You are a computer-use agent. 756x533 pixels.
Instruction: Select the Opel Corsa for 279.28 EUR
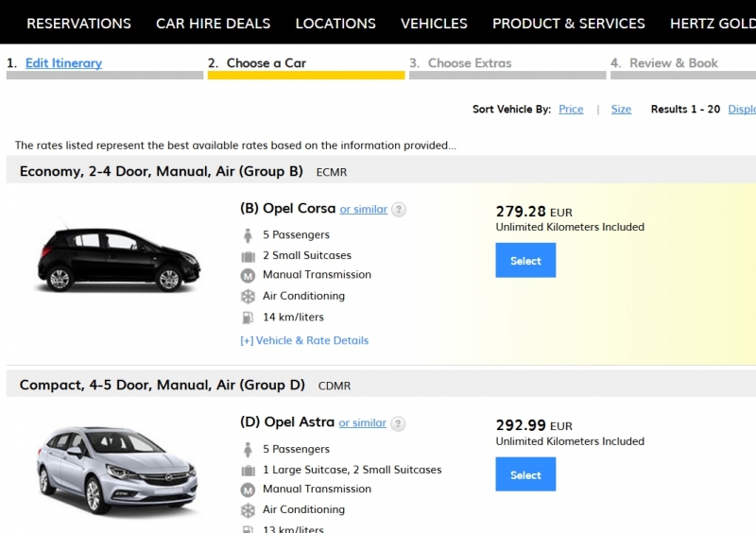525,261
